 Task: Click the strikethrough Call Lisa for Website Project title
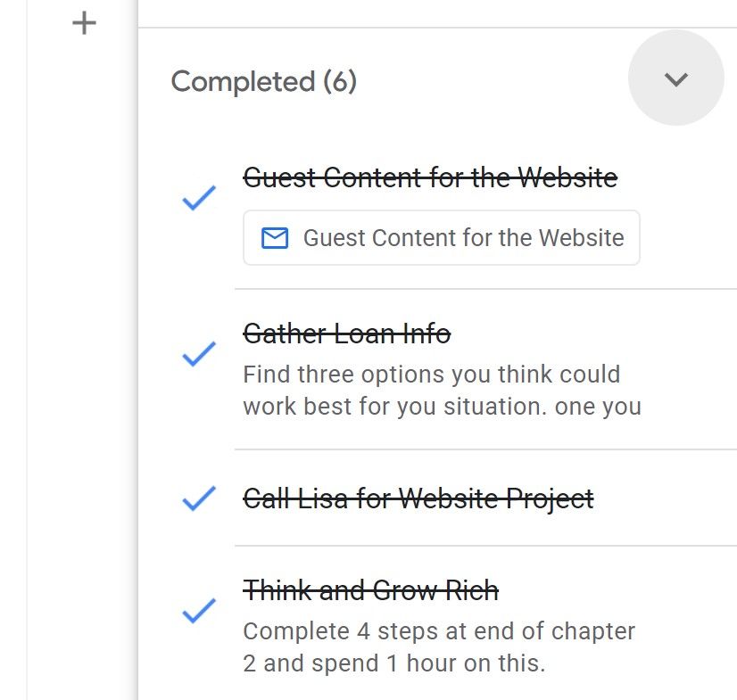417,499
